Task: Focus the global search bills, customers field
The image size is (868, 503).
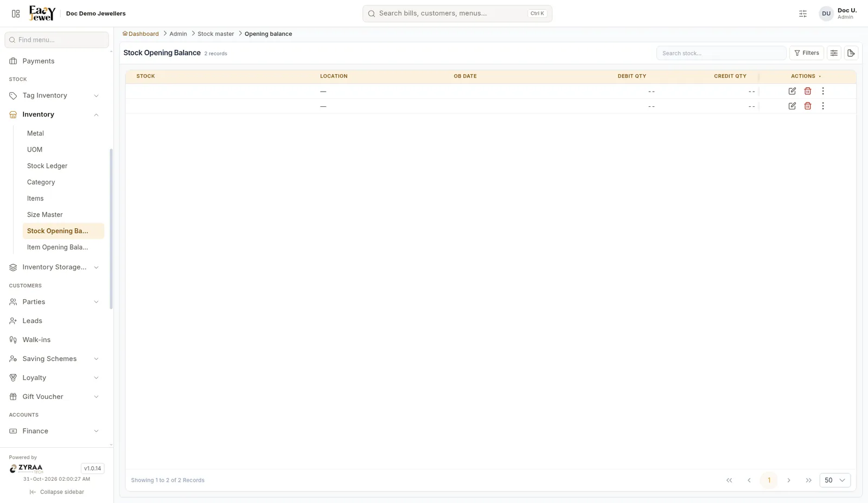Action: 457,14
